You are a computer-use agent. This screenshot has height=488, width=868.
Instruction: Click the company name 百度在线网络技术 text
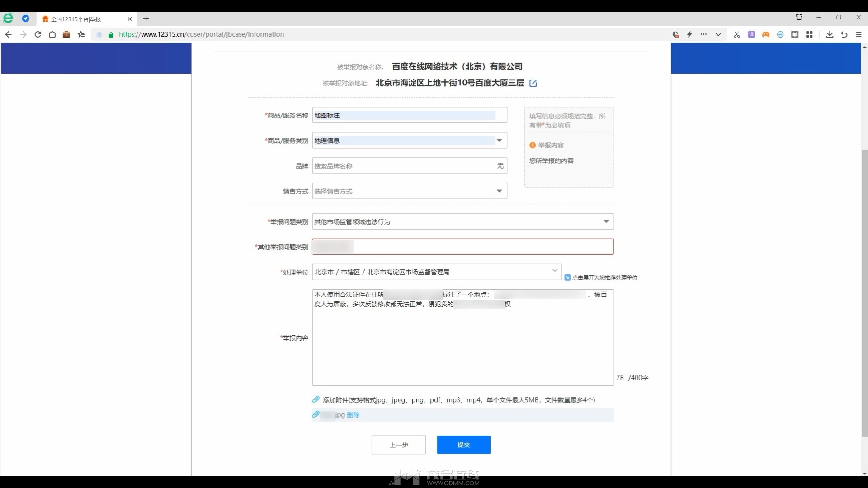[x=457, y=67]
